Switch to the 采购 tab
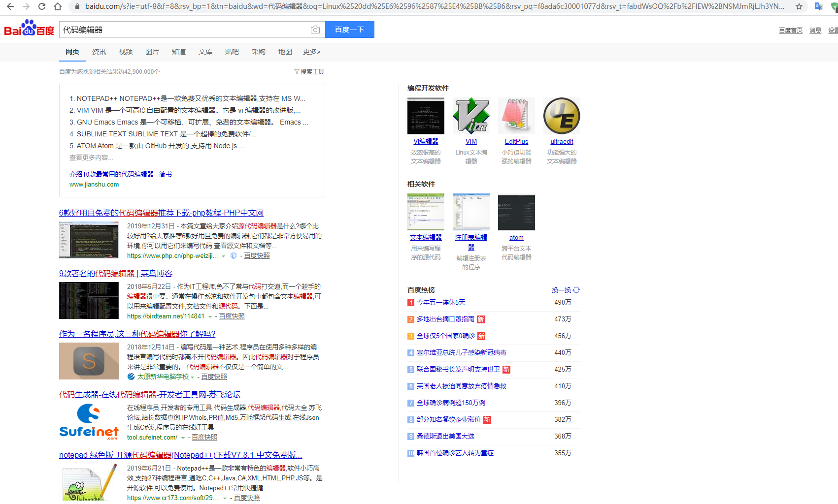838x504 pixels. tap(259, 52)
